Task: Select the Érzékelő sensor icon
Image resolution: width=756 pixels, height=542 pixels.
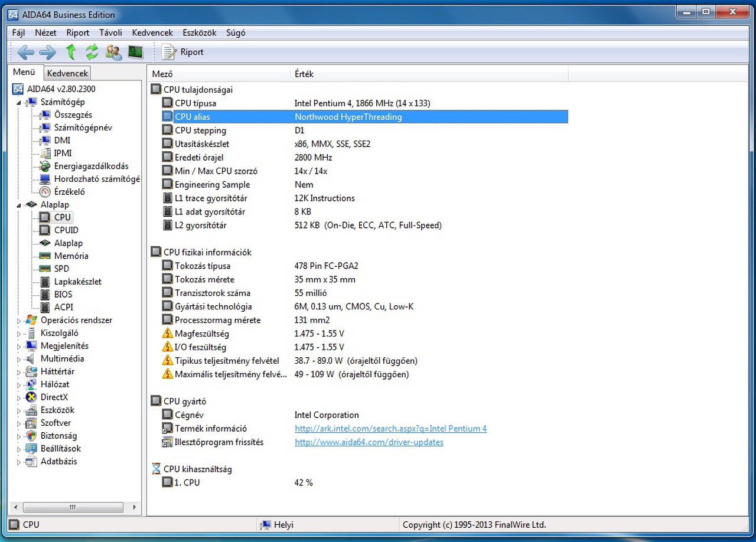Action: click(45, 192)
